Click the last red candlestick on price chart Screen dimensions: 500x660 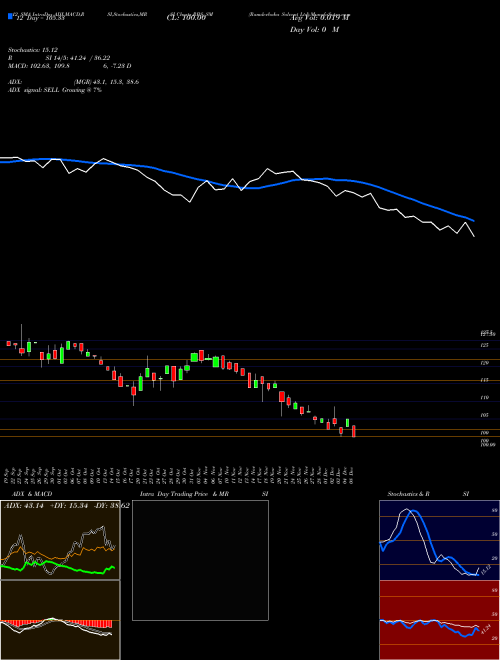coord(354,431)
